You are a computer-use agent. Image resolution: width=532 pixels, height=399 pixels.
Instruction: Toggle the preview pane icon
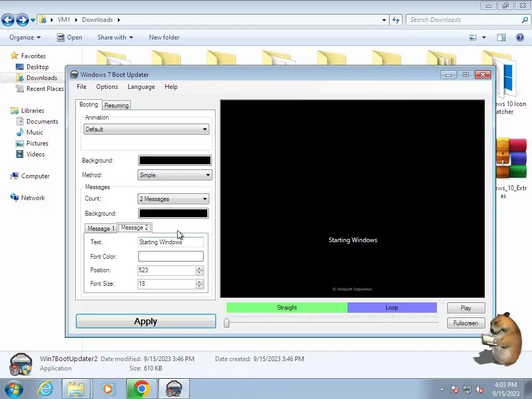pos(501,37)
